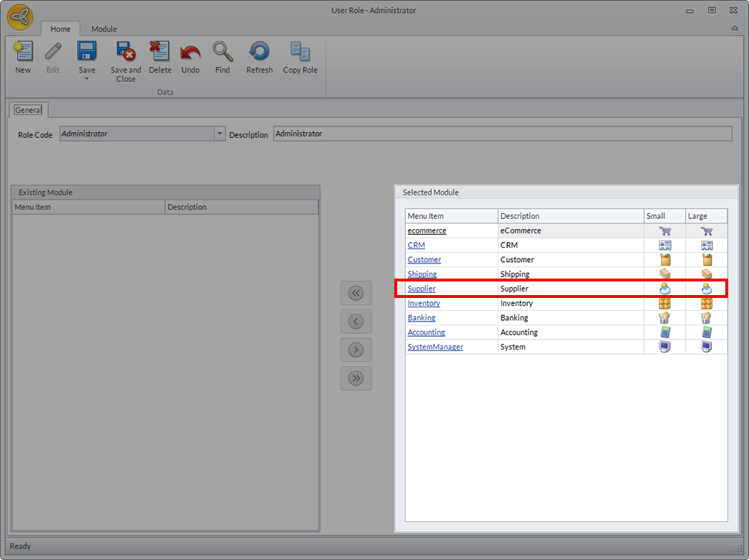This screenshot has width=749, height=560.
Task: Open the Inventory menu item link
Action: click(x=424, y=304)
